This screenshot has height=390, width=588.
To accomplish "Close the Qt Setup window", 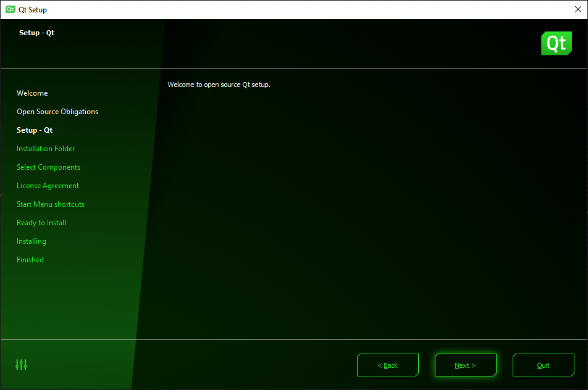I will (578, 9).
